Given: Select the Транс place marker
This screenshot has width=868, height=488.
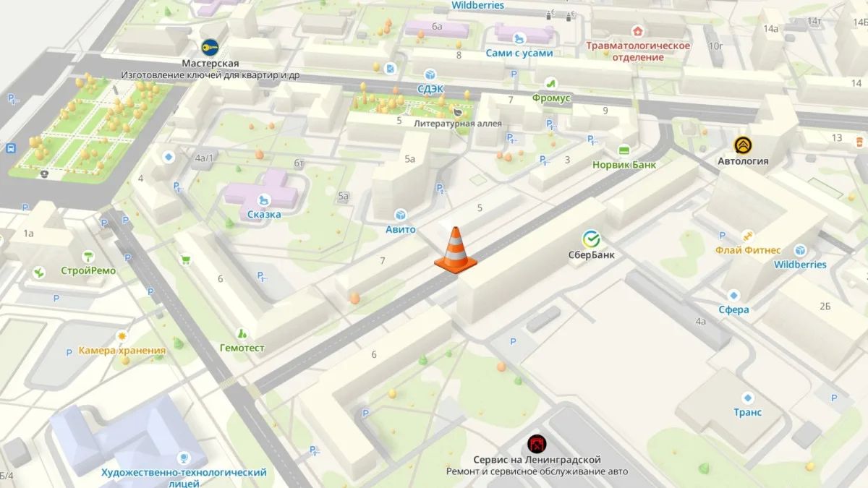Looking at the screenshot, I should coord(748,397).
